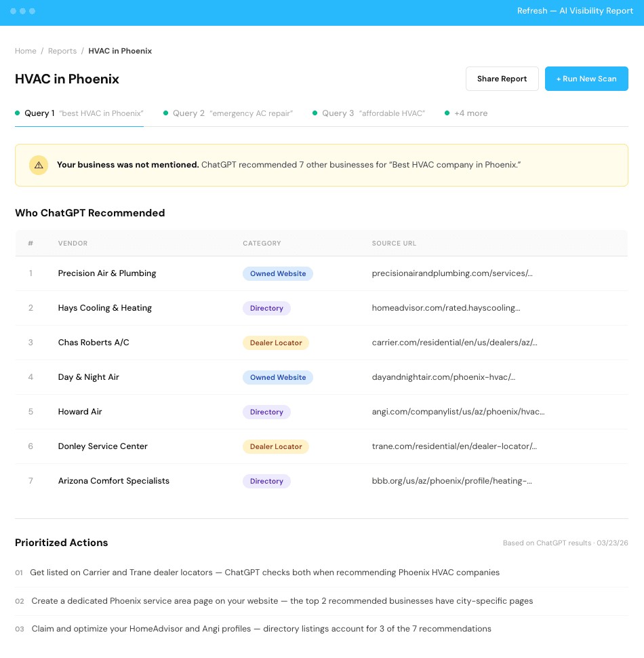Select the Howard Air vendor

click(x=80, y=412)
